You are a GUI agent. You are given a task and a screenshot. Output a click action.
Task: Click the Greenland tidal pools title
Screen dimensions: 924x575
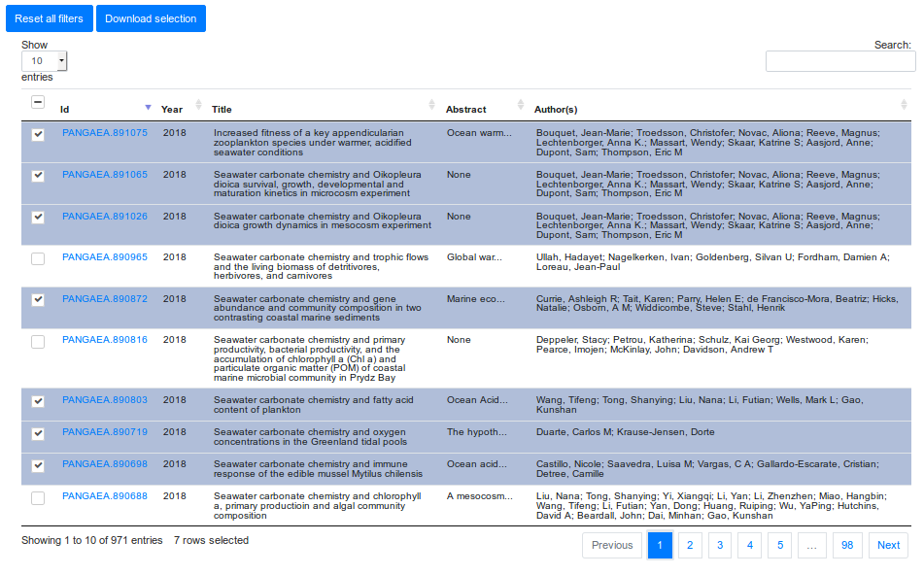tap(311, 436)
